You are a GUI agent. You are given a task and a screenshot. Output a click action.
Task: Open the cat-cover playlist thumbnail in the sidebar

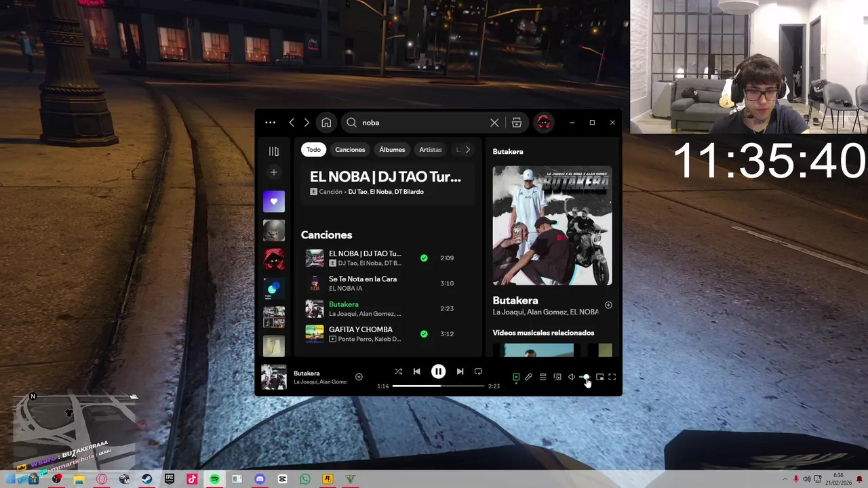tap(274, 230)
